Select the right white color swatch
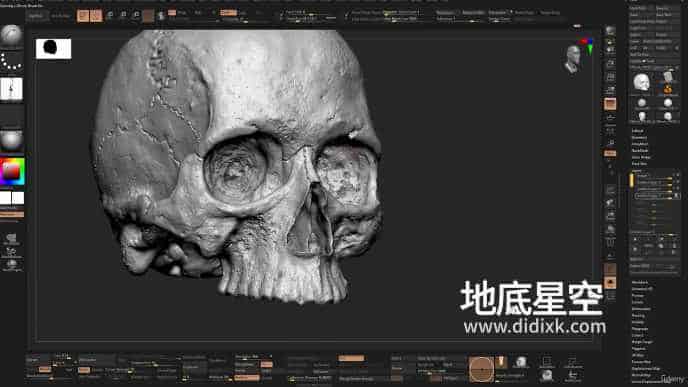Viewport: 688px width, 387px height. (18, 198)
